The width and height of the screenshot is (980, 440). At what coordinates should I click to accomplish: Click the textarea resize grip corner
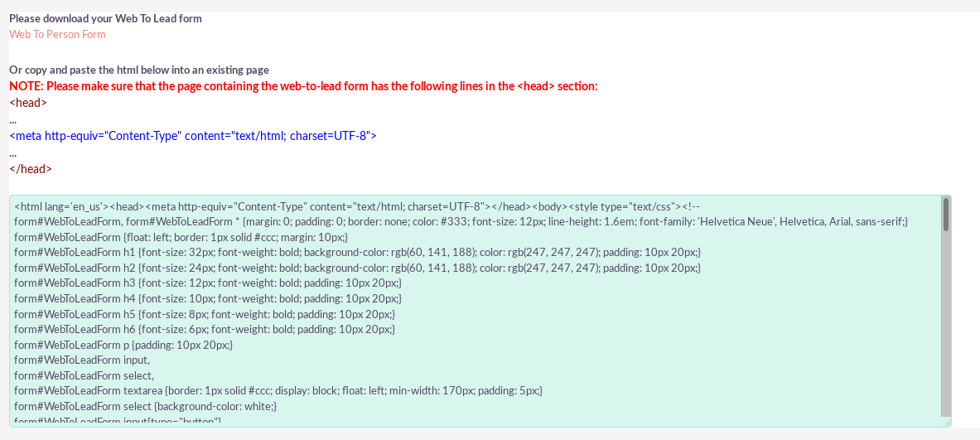tap(947, 423)
